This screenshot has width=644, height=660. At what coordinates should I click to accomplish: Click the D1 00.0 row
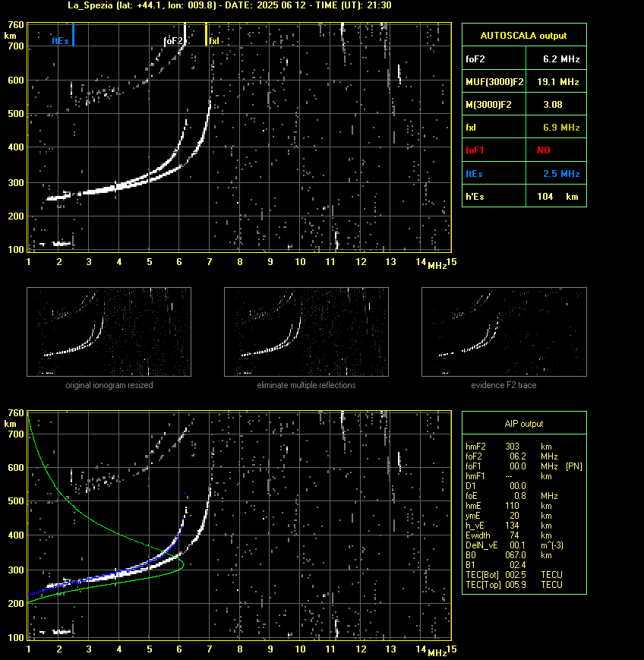click(496, 486)
